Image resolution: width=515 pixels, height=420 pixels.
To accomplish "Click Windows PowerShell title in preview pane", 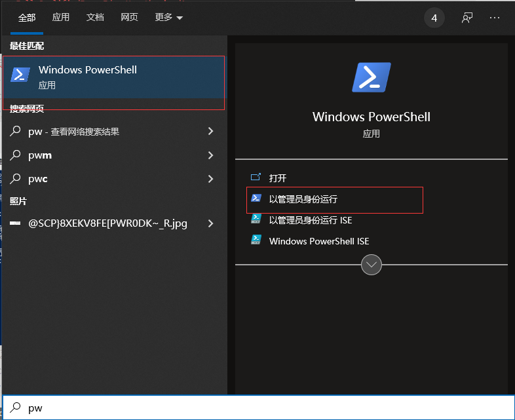I will pyautogui.click(x=372, y=117).
